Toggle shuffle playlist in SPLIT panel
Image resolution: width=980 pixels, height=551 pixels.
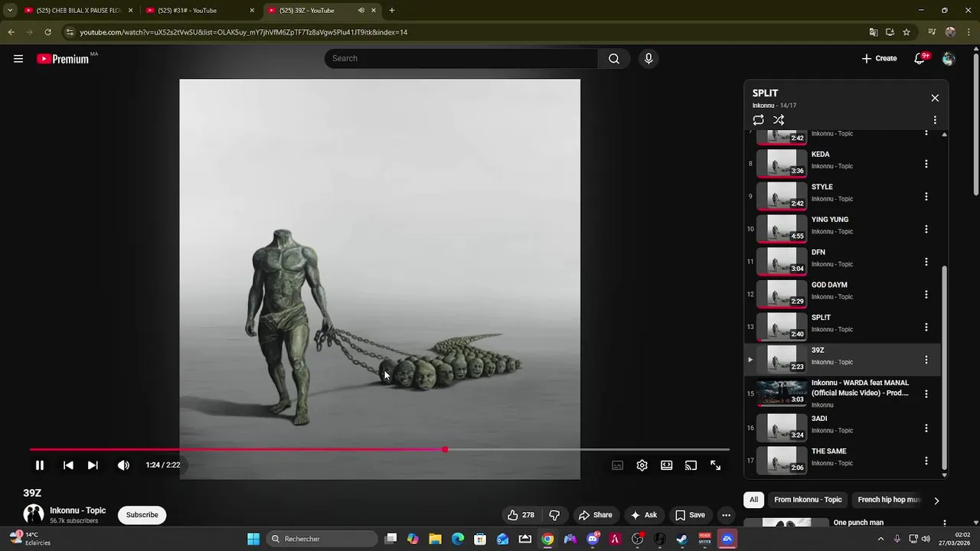[x=779, y=120]
